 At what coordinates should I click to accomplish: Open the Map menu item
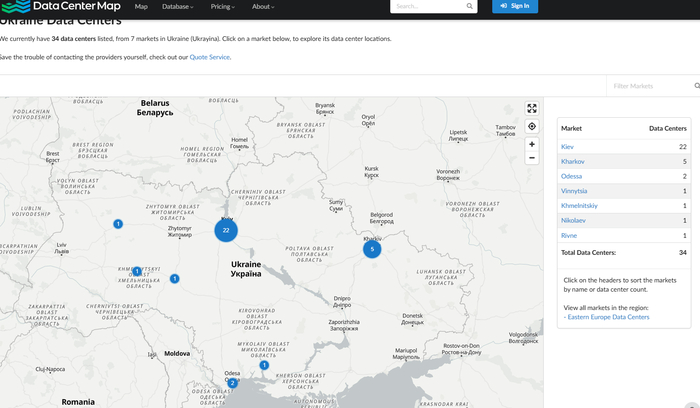tap(141, 6)
